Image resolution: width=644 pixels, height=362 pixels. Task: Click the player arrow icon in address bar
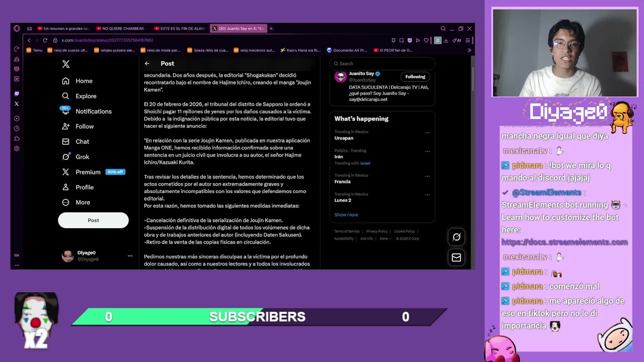click(418, 40)
